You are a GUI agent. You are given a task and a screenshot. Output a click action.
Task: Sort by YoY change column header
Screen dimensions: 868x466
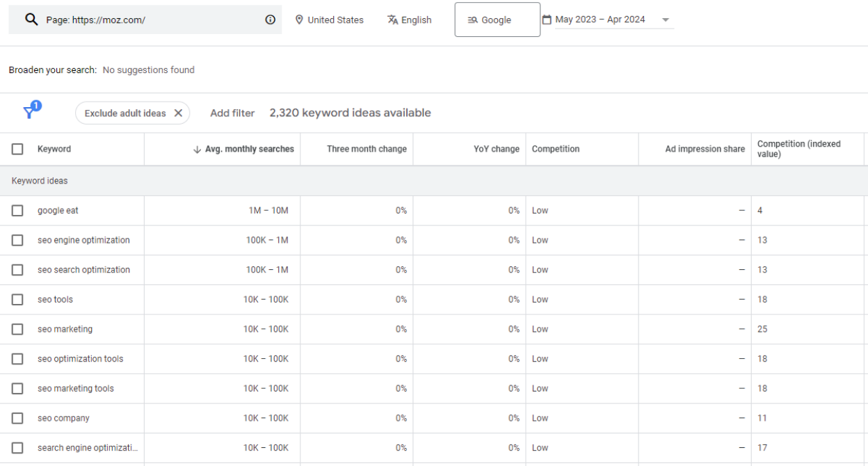point(496,149)
